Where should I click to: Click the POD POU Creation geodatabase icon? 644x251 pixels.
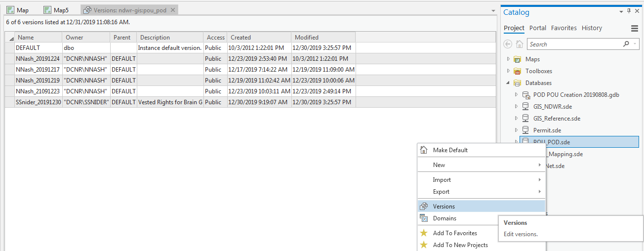[x=526, y=95]
